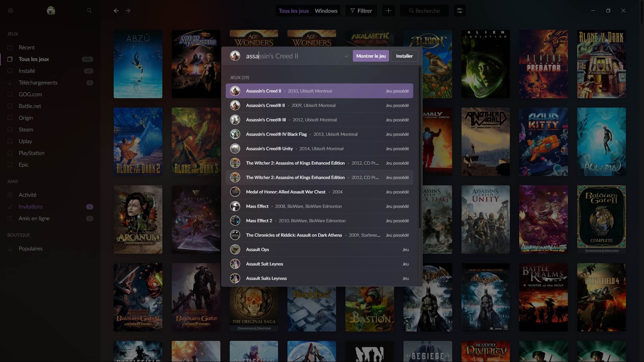Click the sidebar search magnifier icon
Viewport: 644px width, 362px height.
(x=89, y=11)
